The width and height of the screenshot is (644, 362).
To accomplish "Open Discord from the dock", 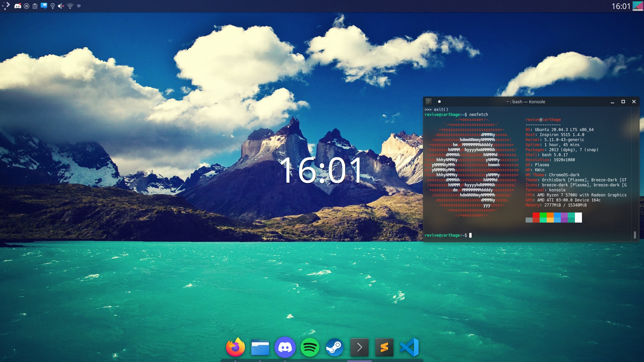I will coord(285,347).
